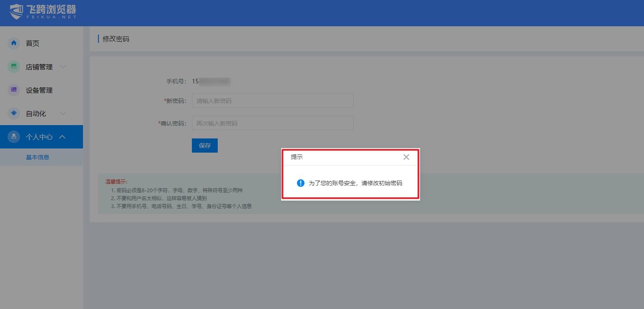Click the 飞跨浏览器 shield logo icon
This screenshot has height=309, width=644.
point(17,12)
